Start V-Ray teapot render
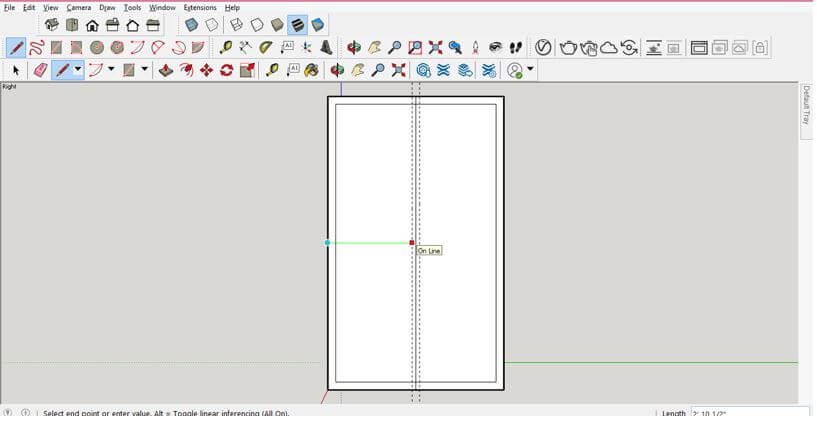Viewport: 817px width, 422px height. (568, 48)
